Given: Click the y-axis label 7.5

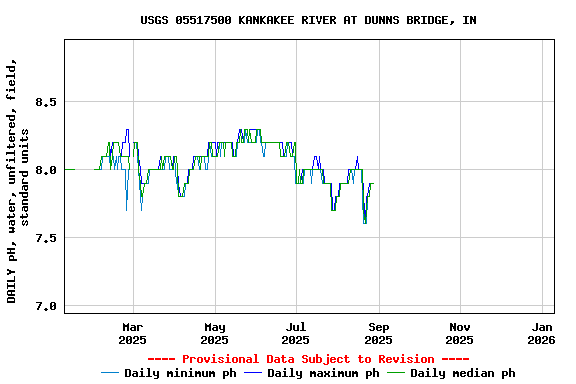Looking at the screenshot, I should point(46,238).
